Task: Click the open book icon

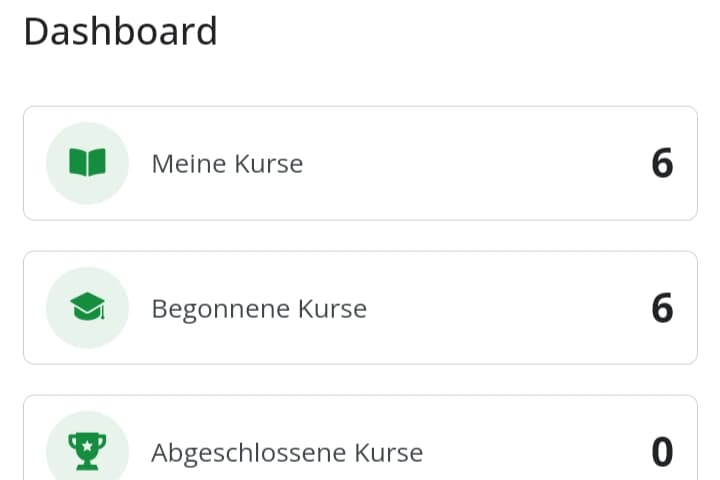Action: coord(87,162)
